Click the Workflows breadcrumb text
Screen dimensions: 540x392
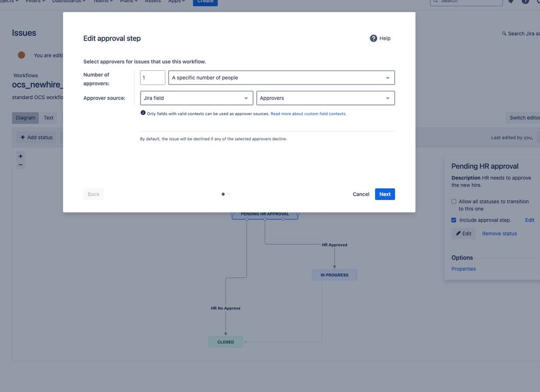click(26, 76)
